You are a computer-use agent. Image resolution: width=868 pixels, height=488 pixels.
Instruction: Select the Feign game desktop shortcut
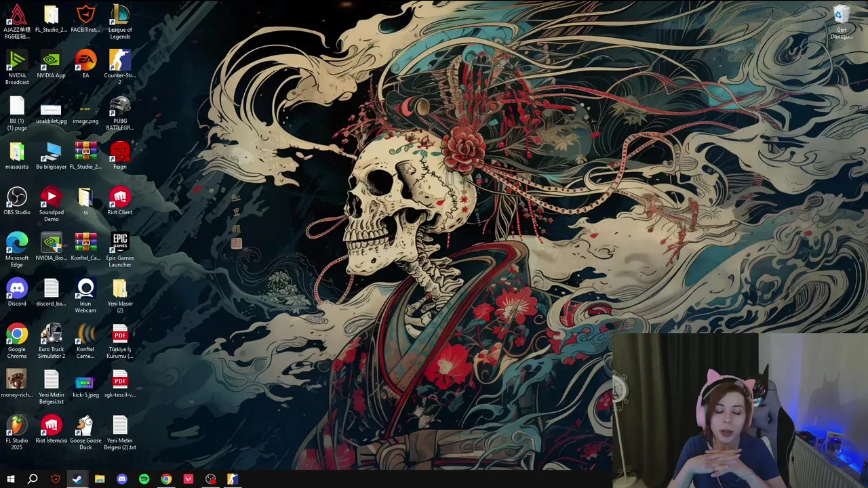(x=120, y=155)
